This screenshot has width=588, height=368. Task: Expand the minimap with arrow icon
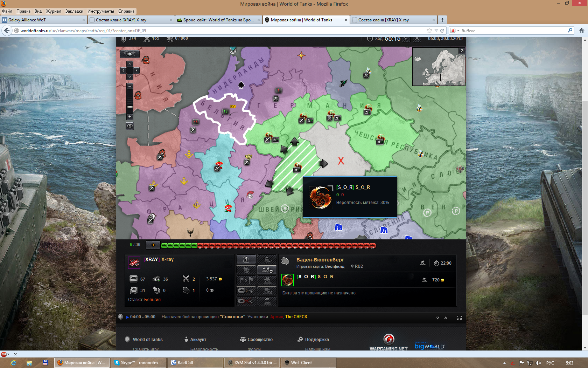coord(462,51)
